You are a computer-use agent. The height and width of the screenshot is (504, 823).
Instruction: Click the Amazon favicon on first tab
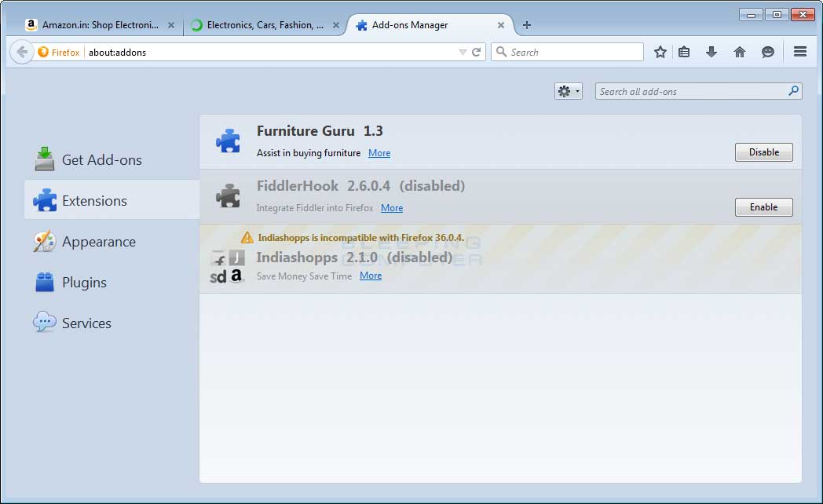(x=31, y=24)
